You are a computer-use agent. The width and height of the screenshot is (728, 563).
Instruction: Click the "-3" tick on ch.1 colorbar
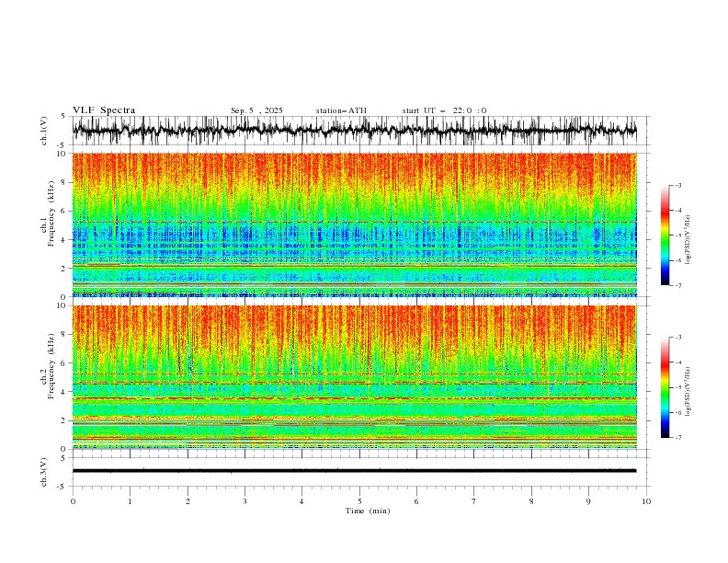pyautogui.click(x=678, y=185)
